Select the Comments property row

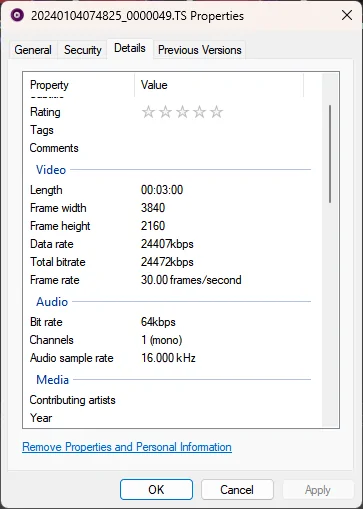(170, 148)
